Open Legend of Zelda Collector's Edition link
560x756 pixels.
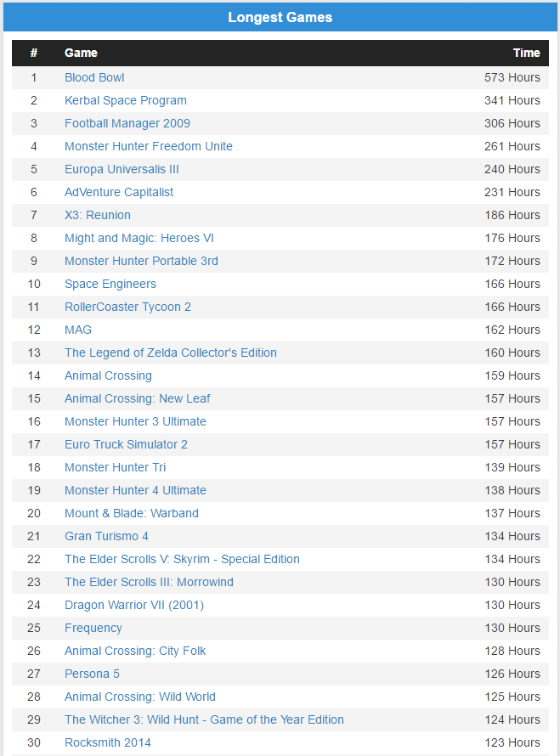(x=171, y=353)
